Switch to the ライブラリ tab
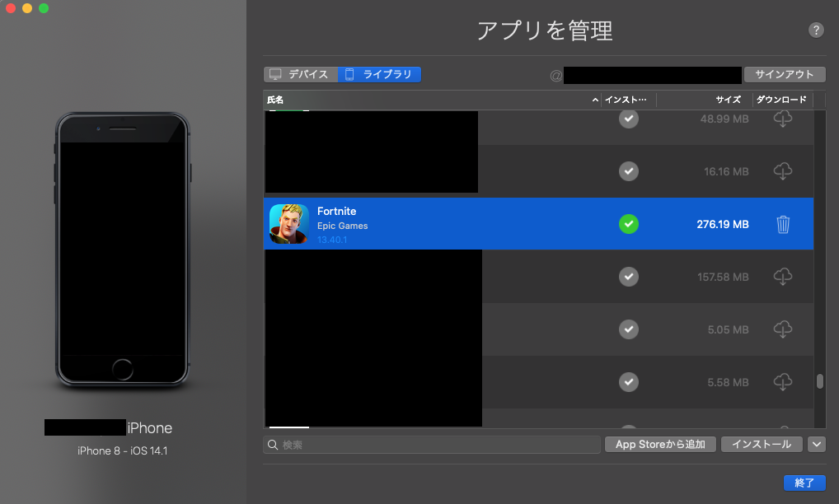The height and width of the screenshot is (504, 839). coord(379,74)
